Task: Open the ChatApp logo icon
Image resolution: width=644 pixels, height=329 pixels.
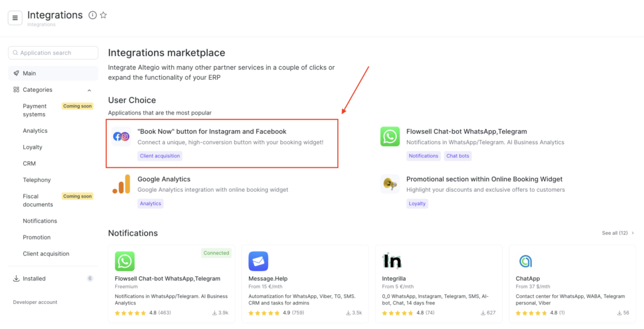Action: [526, 261]
